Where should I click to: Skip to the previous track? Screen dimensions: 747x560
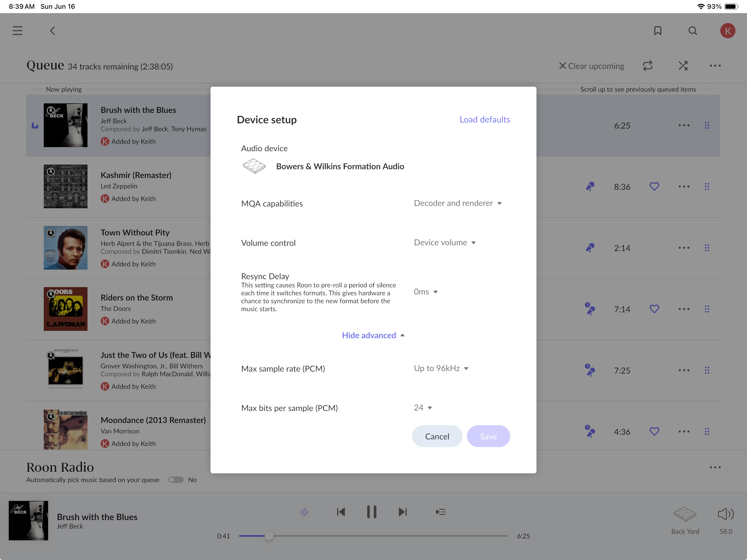click(341, 512)
